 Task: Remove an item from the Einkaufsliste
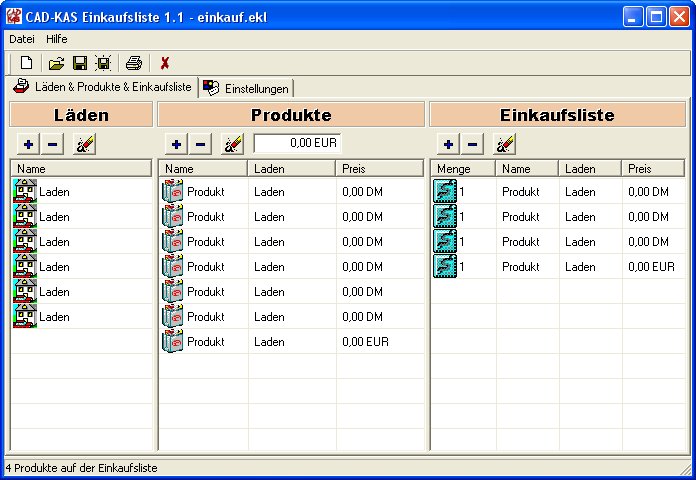click(x=473, y=144)
